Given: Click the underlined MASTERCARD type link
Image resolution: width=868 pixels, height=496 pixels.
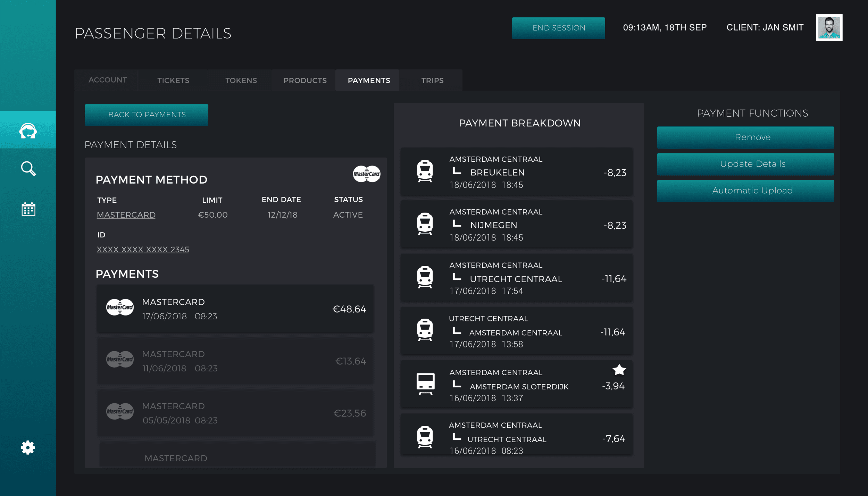Looking at the screenshot, I should 126,215.
